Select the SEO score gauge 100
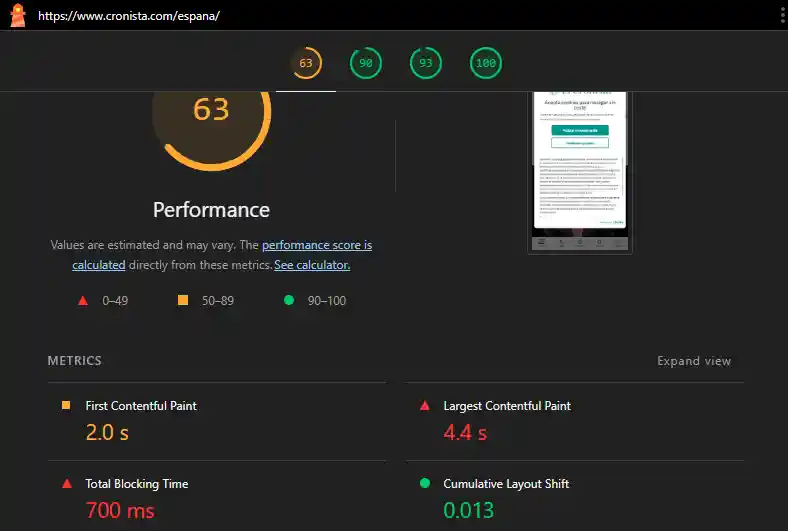 tap(486, 64)
